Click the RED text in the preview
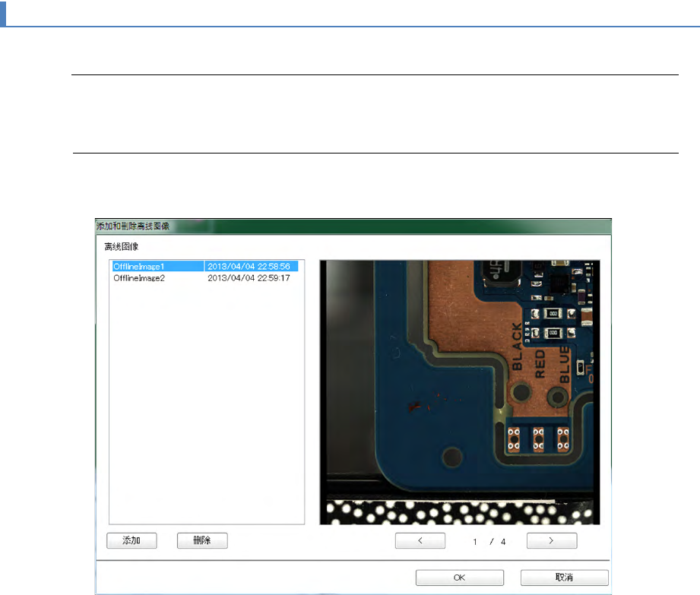Screen dimensions: 700x595 [540, 362]
